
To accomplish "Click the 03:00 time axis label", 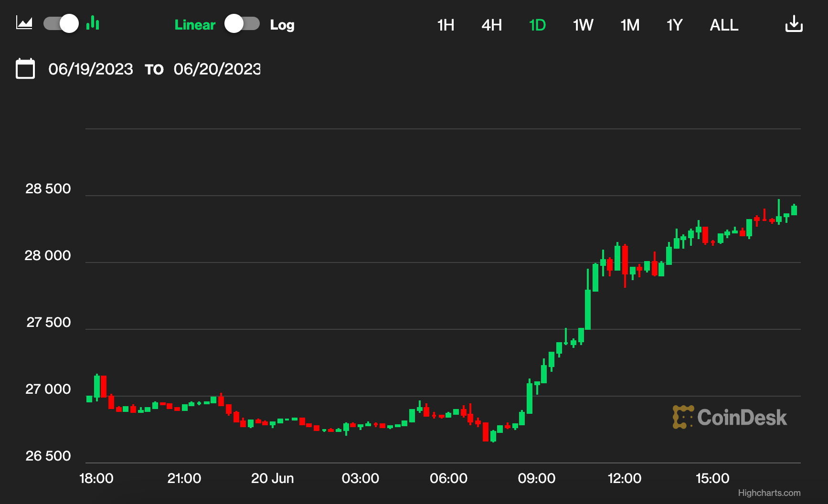I will pos(360,478).
